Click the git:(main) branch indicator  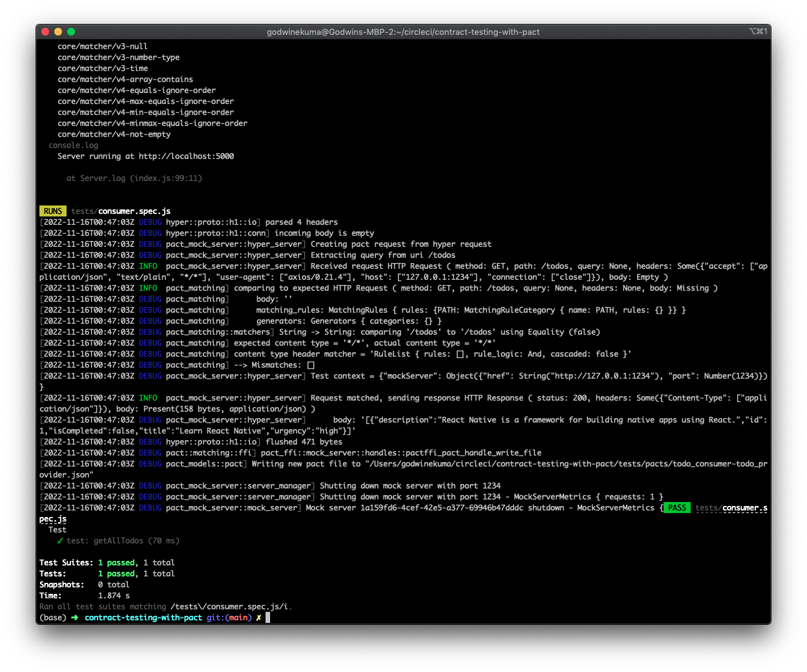[x=228, y=617]
